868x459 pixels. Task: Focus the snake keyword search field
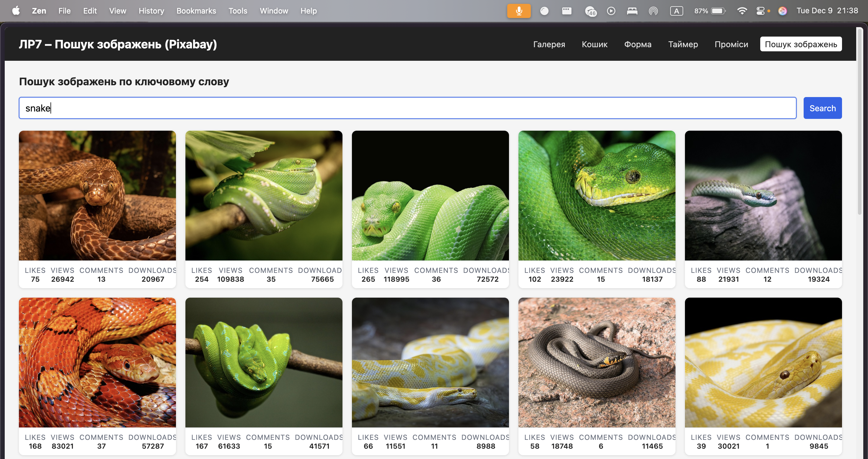(407, 108)
